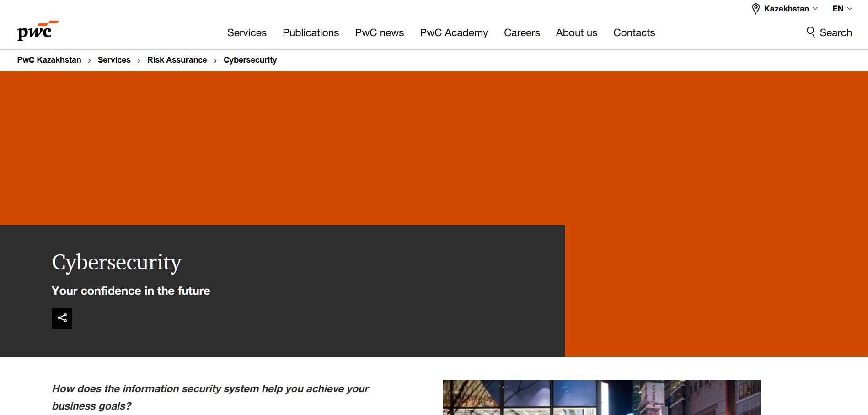
Task: Click the location pin icon
Action: [x=756, y=9]
